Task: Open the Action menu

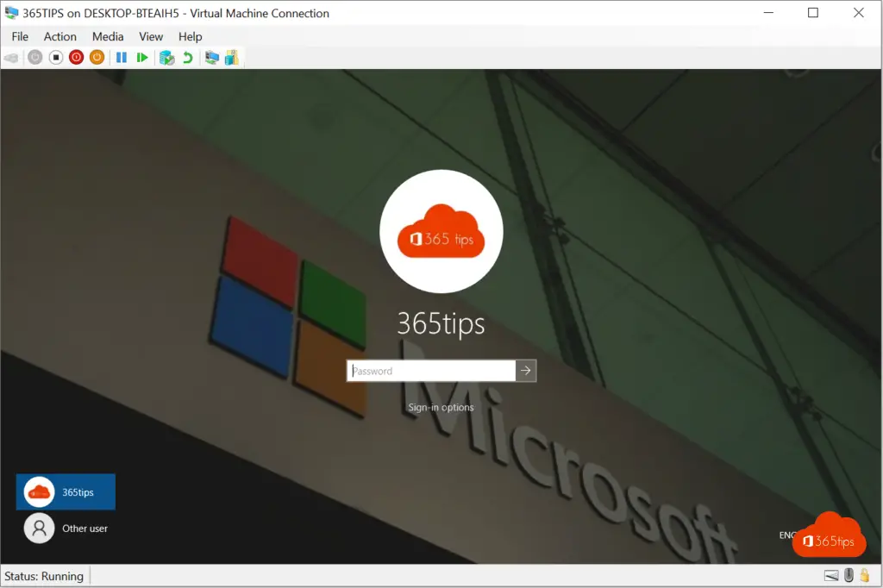Action: 60,36
